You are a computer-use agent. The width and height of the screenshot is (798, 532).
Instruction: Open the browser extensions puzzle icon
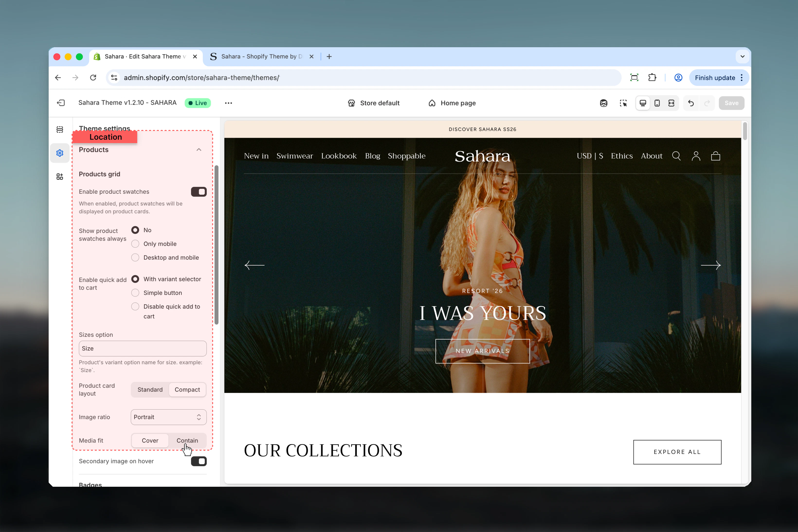(652, 78)
